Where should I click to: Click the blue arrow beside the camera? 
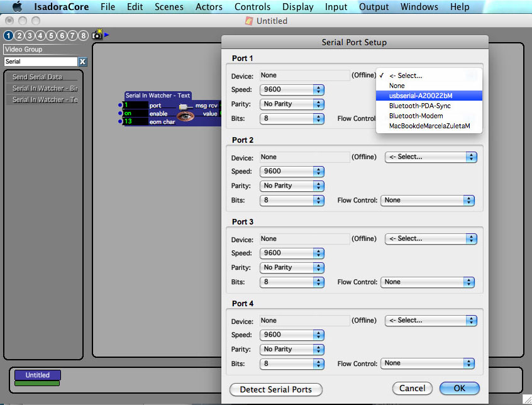point(106,35)
